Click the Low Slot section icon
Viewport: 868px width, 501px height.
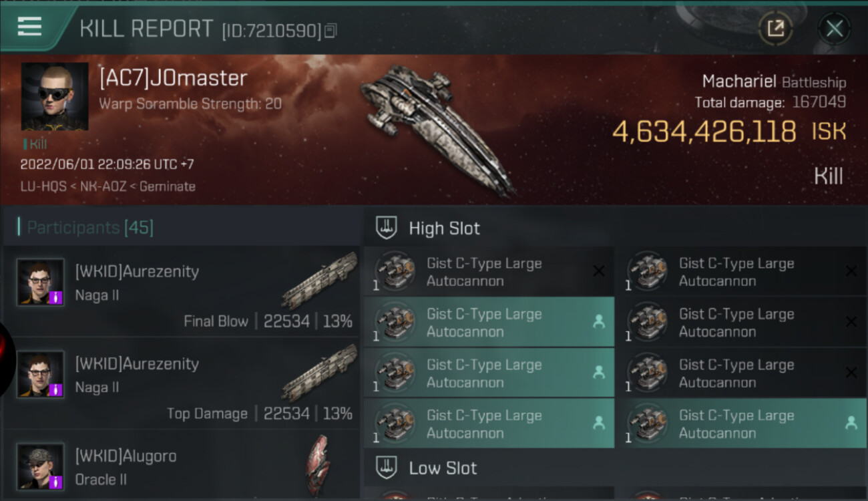point(387,468)
